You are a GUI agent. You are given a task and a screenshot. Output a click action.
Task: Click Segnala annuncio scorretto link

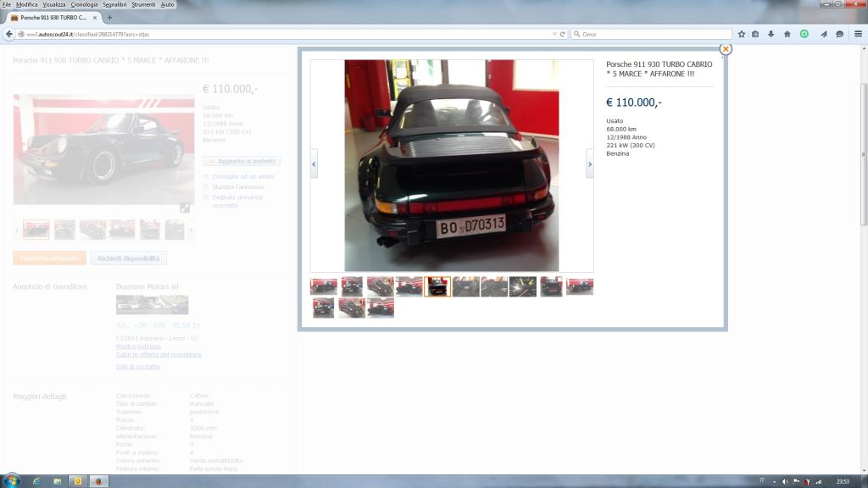pyautogui.click(x=237, y=201)
